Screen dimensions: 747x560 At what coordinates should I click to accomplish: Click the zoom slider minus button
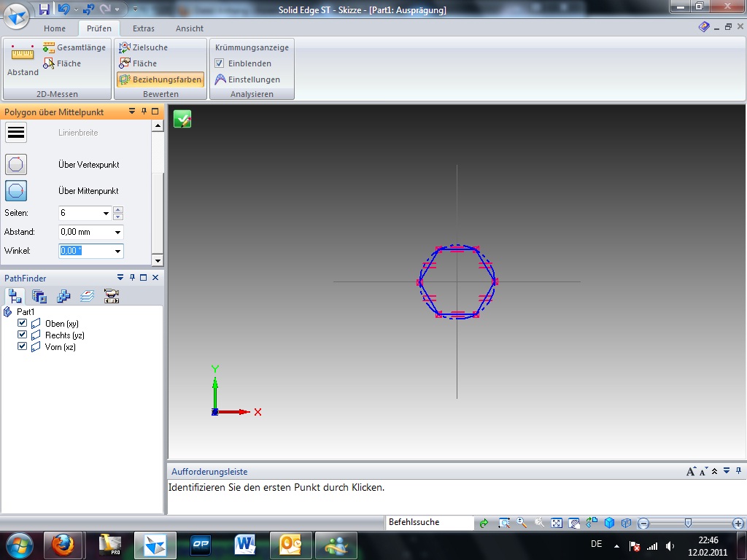point(643,524)
